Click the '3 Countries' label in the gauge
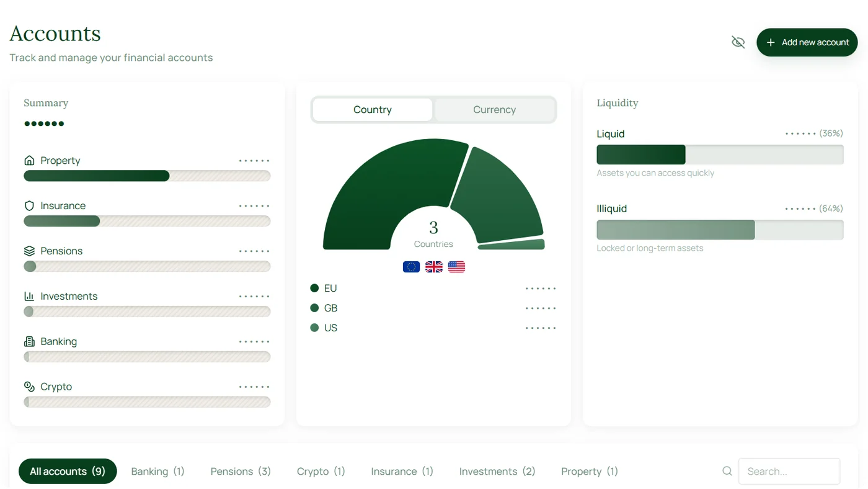Screen dimensions: 868x489 (433, 235)
